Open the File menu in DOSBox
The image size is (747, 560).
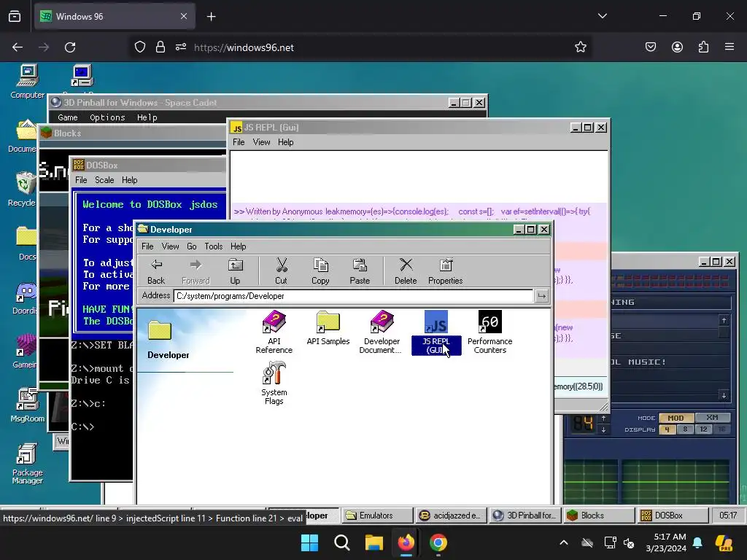pyautogui.click(x=81, y=180)
